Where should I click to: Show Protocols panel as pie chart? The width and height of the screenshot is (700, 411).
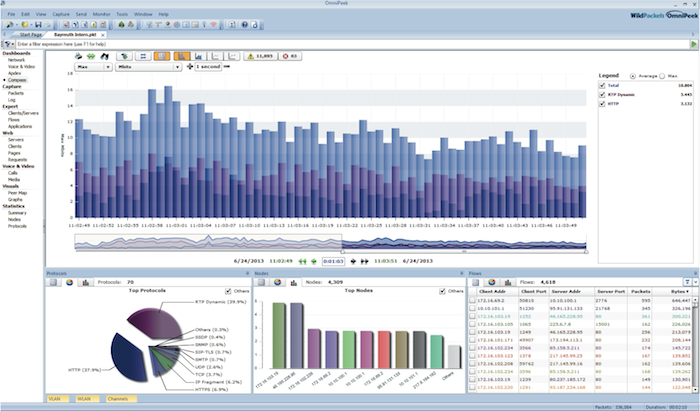click(x=70, y=282)
